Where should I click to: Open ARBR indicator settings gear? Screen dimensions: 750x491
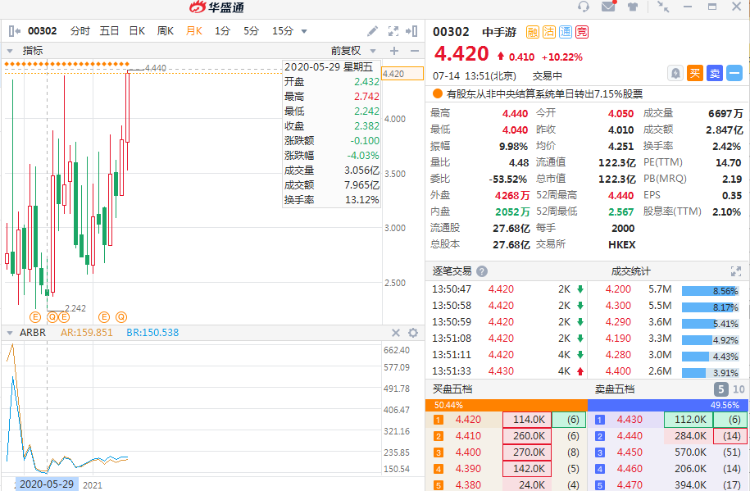point(413,332)
